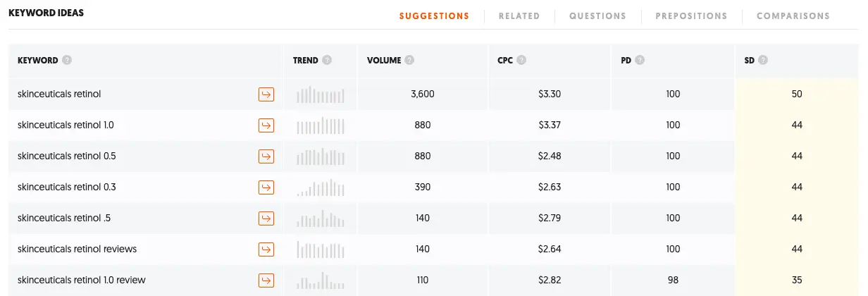Switch to the Questions tab
Viewport: 868px width, 296px height.
[x=597, y=16]
